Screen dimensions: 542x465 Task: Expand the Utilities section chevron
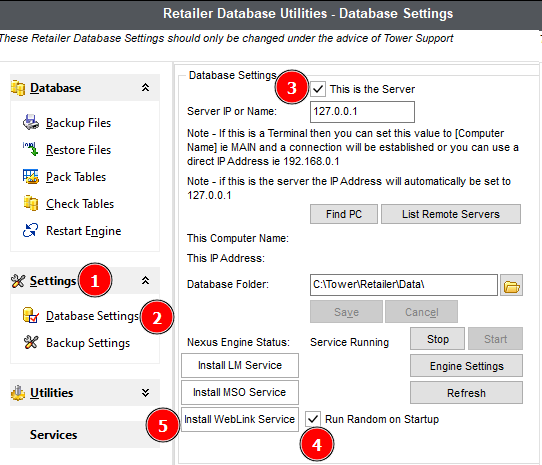[146, 392]
